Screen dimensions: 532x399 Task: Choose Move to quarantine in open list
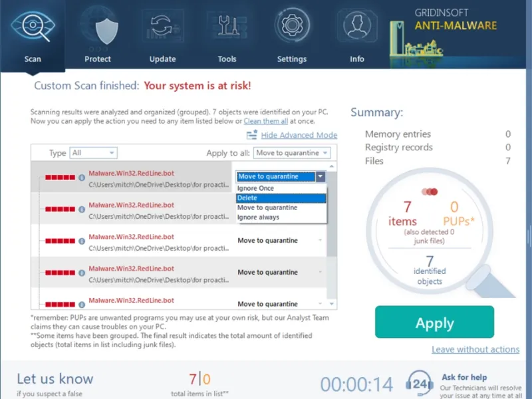(281, 207)
